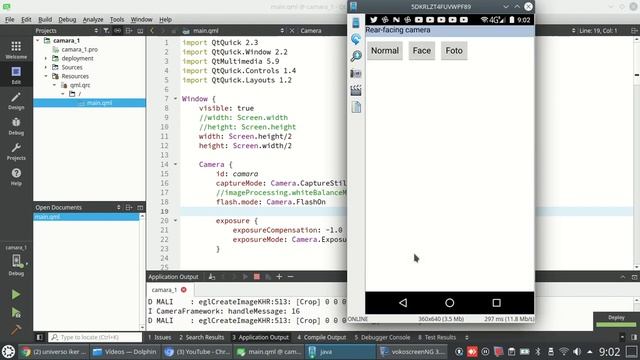Open camara_1 Debug kit selector

16,260
